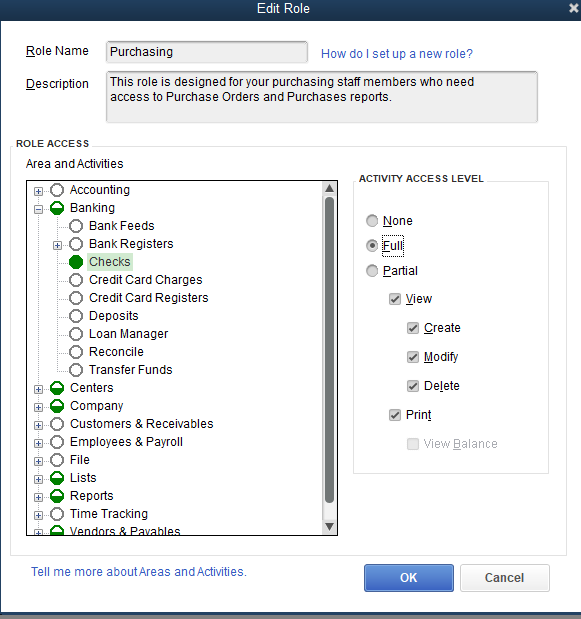Select the Reconcile activity item
The width and height of the screenshot is (581, 619).
click(x=116, y=352)
